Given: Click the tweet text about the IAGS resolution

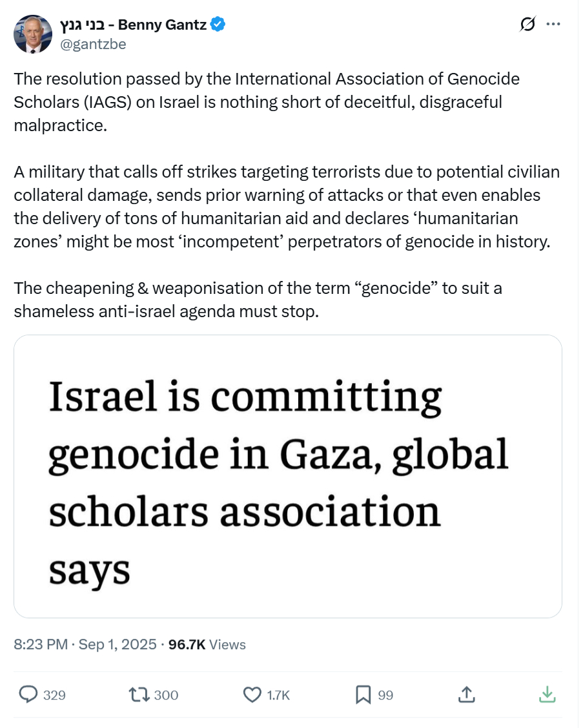Looking at the screenshot, I should pyautogui.click(x=266, y=101).
